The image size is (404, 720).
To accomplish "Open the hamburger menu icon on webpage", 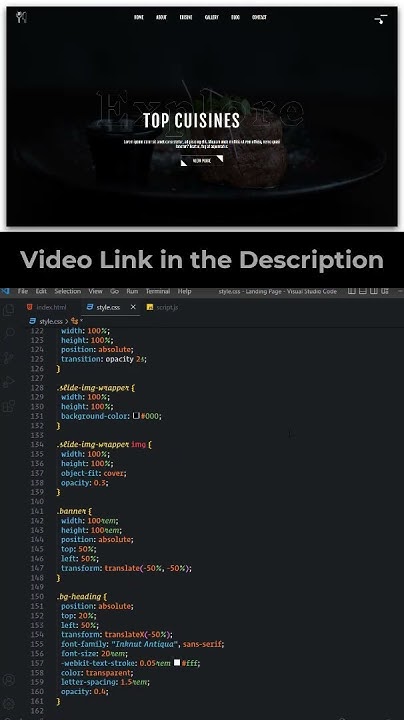I will point(381,19).
